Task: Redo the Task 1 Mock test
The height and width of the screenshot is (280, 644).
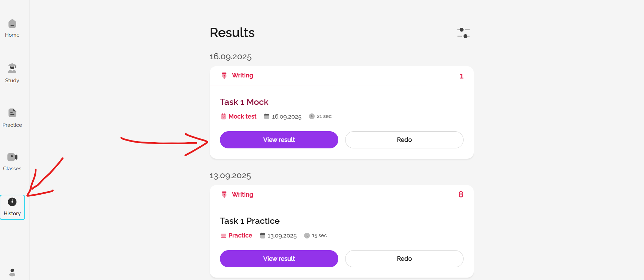Action: [404, 140]
